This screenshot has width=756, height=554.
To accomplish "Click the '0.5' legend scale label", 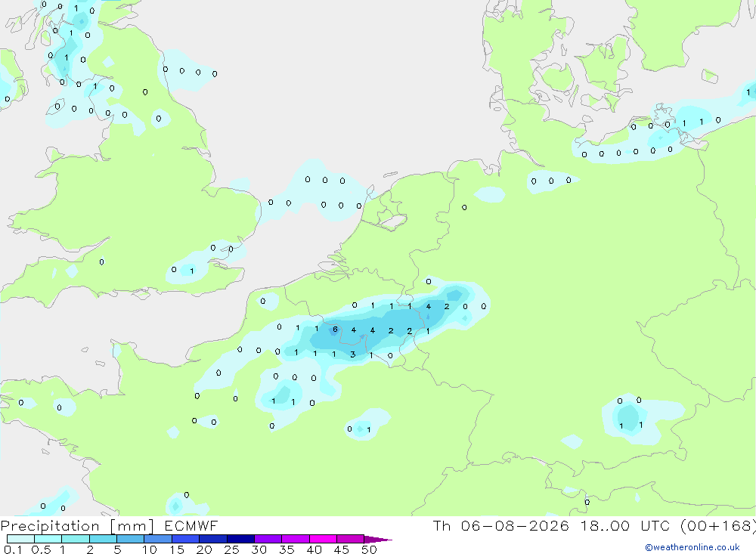I will (41, 549).
